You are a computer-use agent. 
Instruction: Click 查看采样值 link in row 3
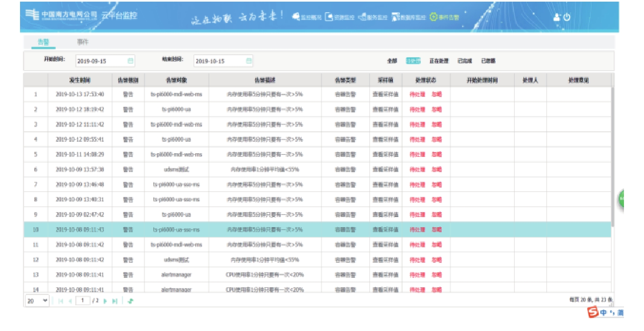[385, 125]
